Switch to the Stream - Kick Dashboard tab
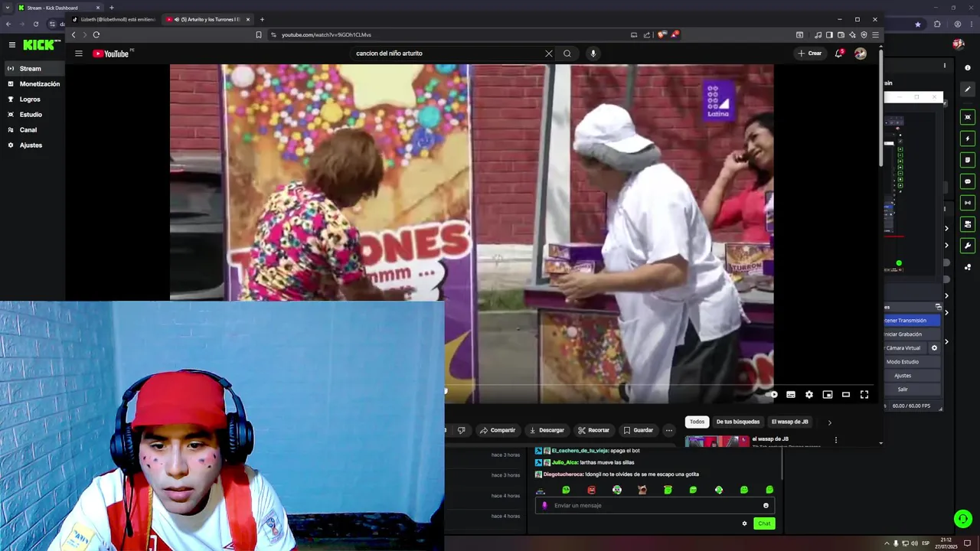The image size is (980, 551). (x=59, y=8)
